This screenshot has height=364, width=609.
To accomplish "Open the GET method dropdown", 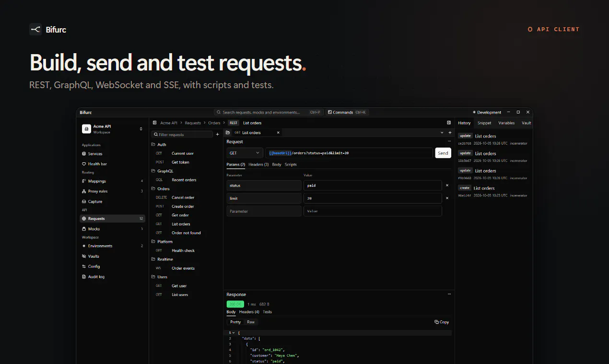I will pos(245,153).
